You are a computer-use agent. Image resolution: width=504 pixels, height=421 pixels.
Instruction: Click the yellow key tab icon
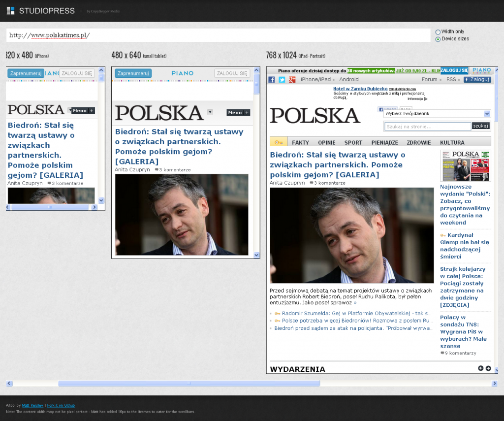(x=279, y=142)
